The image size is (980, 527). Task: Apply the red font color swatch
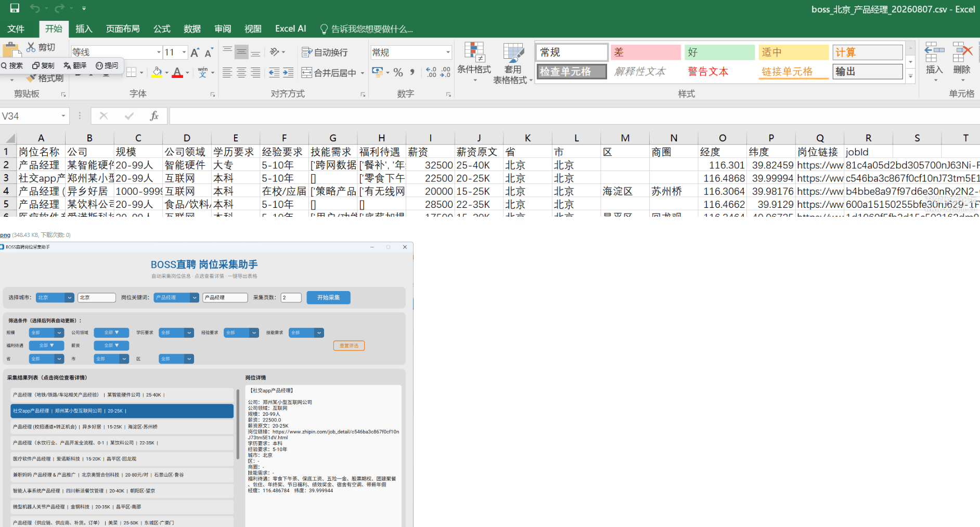coord(177,72)
